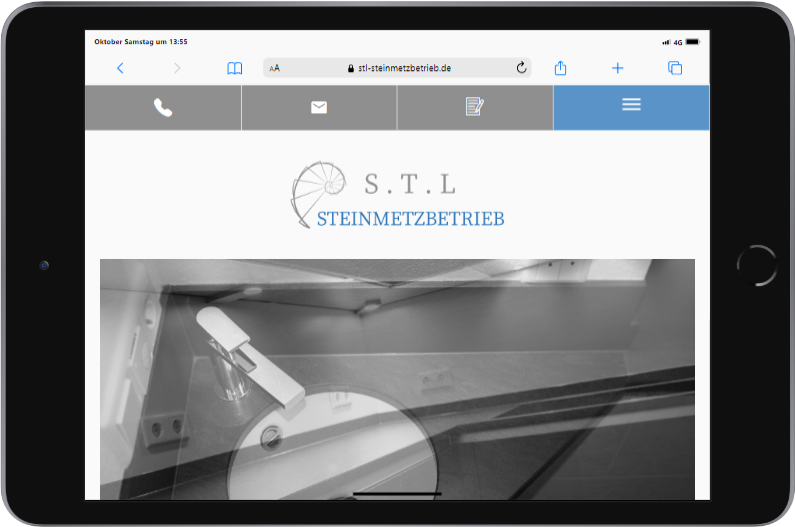
Task: Show all open tabs icon
Action: tap(675, 68)
